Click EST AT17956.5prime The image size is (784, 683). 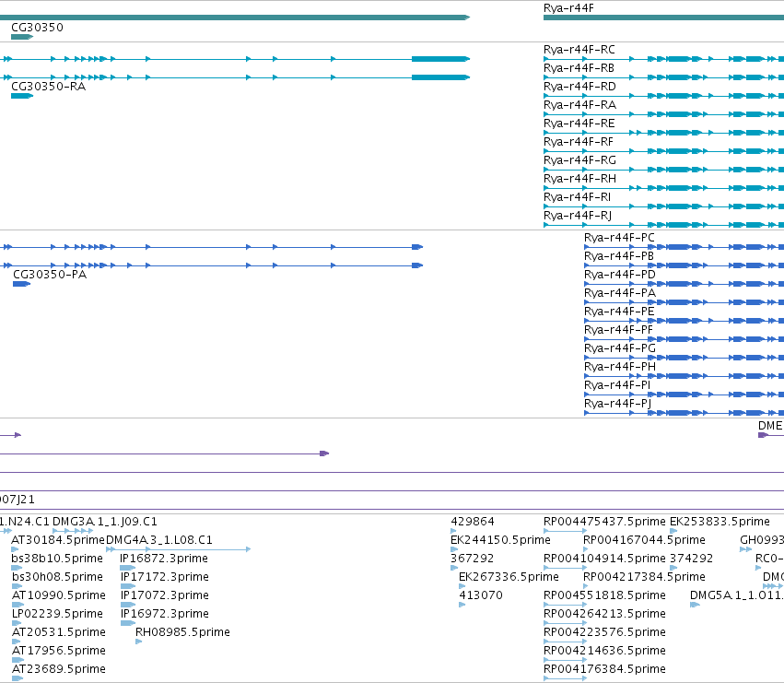58,651
